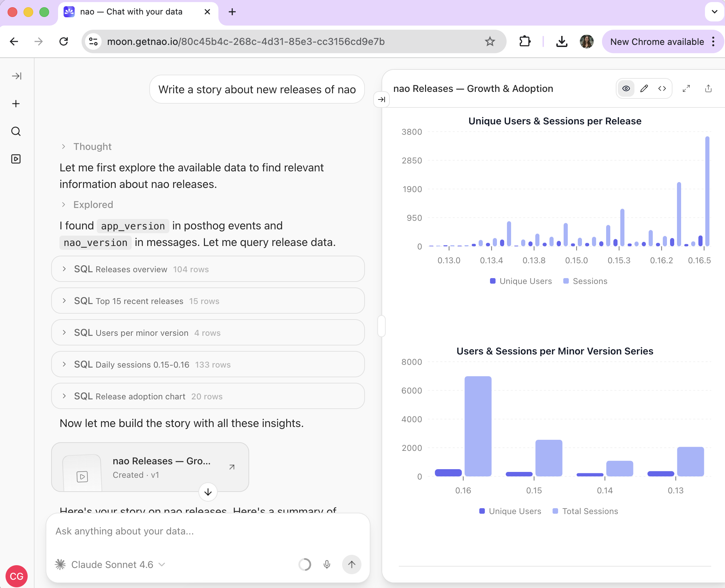Edit the chart using the pencil icon
This screenshot has width=725, height=588.
644,88
